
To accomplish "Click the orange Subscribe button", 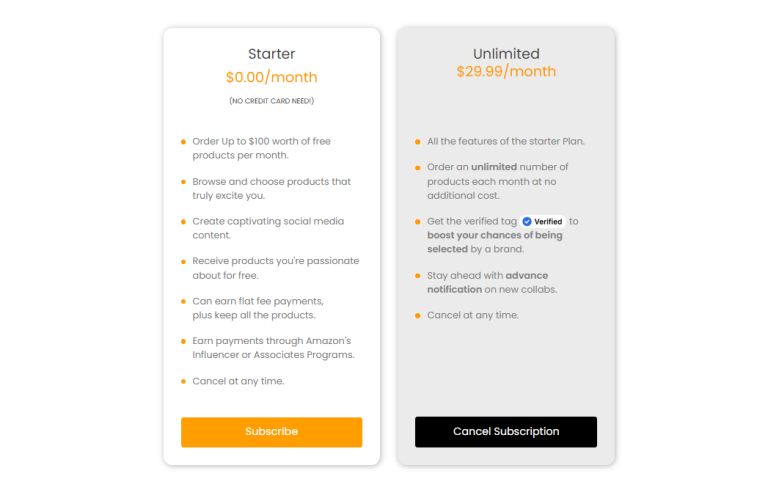I will (x=271, y=432).
